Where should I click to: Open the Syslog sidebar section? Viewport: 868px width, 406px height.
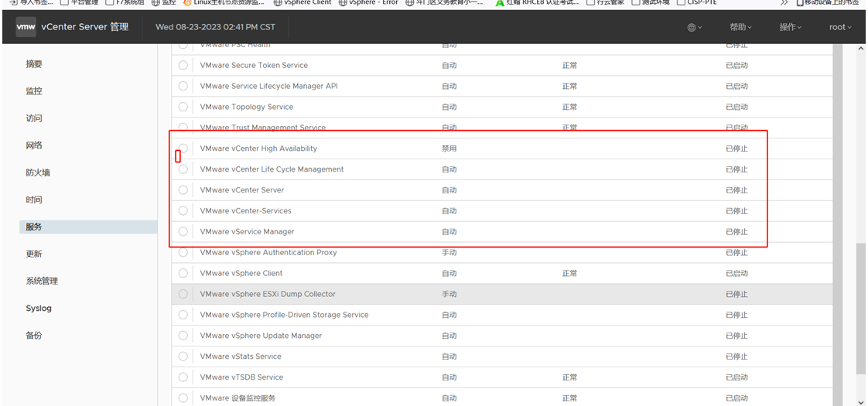click(x=39, y=308)
